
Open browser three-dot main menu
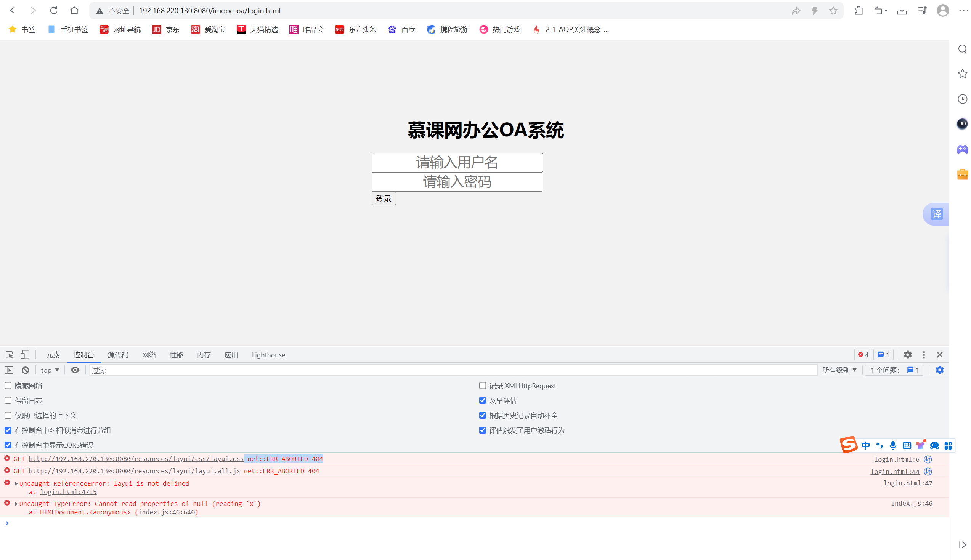click(963, 11)
